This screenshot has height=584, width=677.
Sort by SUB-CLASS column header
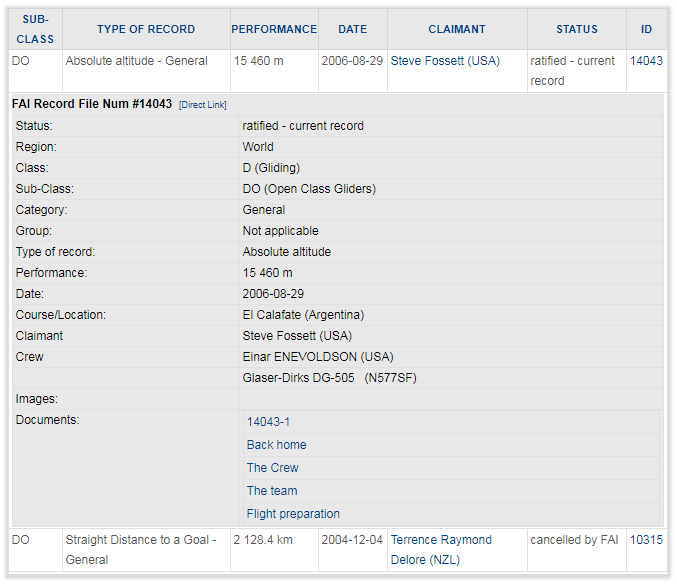pyautogui.click(x=35, y=29)
